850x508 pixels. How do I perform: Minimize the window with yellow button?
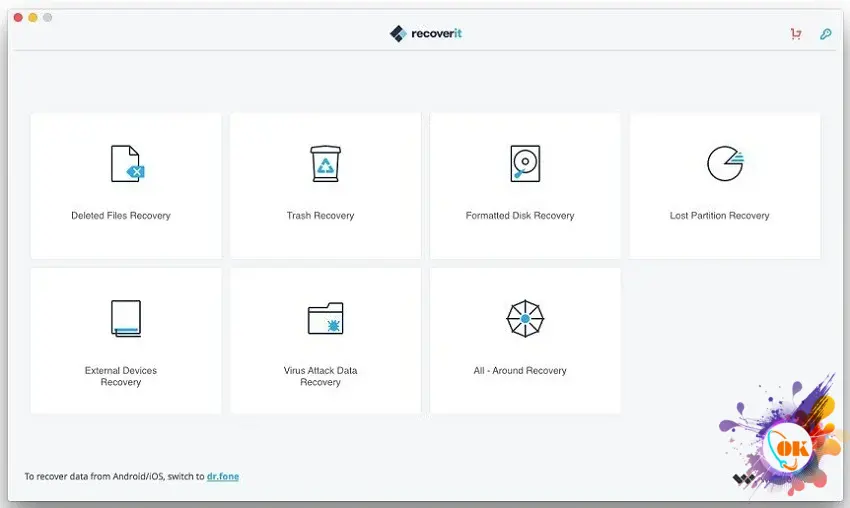(x=33, y=17)
